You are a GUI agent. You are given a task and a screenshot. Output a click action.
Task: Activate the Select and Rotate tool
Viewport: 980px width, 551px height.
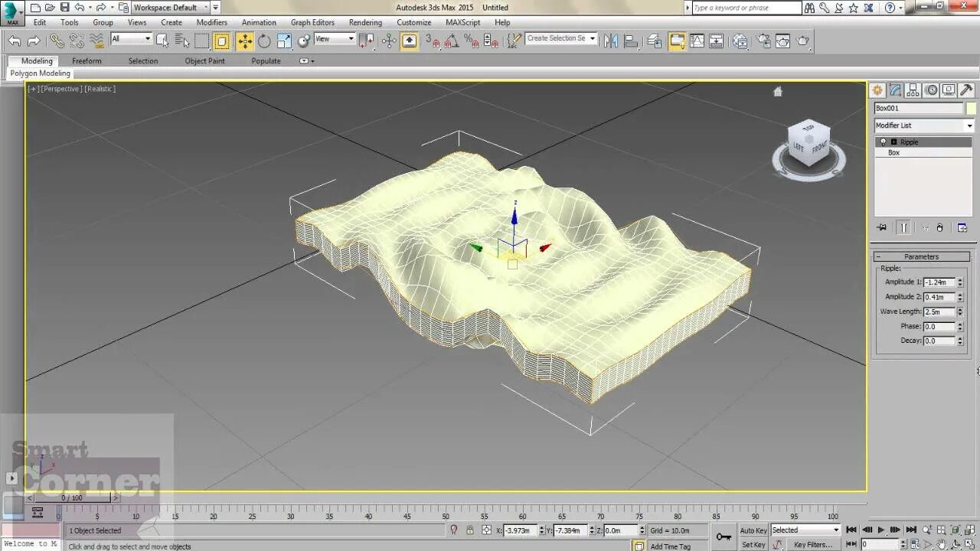point(264,40)
